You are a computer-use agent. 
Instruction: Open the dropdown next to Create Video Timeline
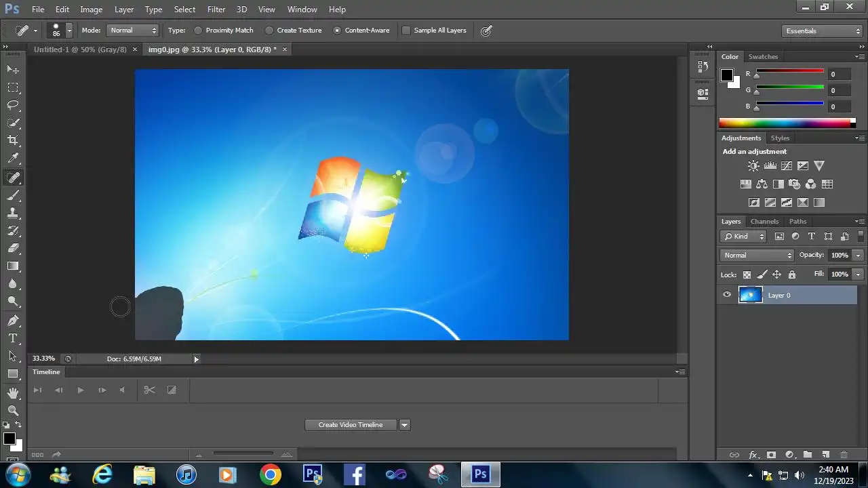[405, 425]
